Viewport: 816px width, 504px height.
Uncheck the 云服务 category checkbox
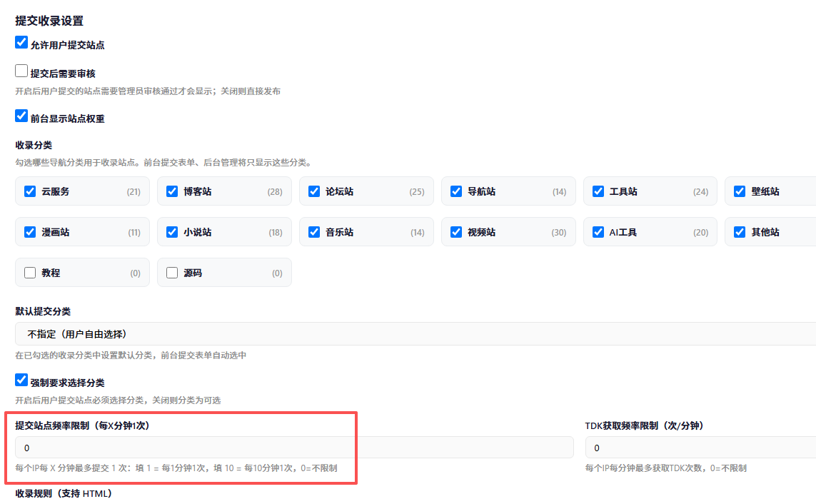click(x=30, y=191)
